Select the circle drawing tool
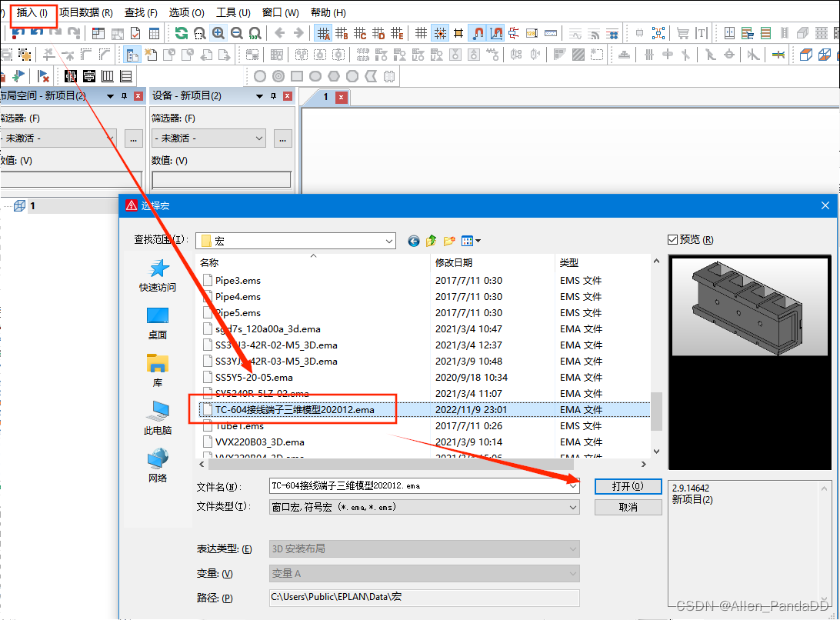 coord(260,75)
